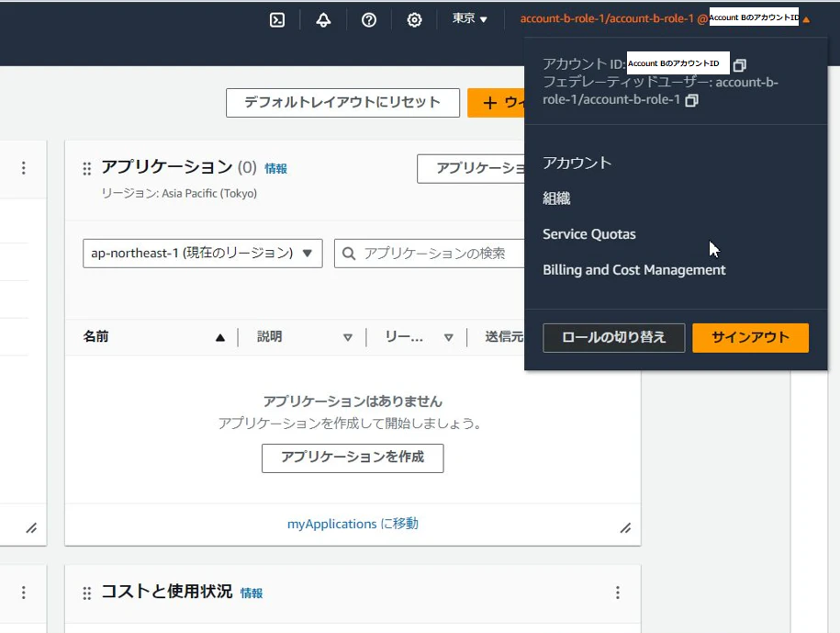Focus the アプリケーションの検索 search field
The height and width of the screenshot is (633, 840).
(430, 254)
